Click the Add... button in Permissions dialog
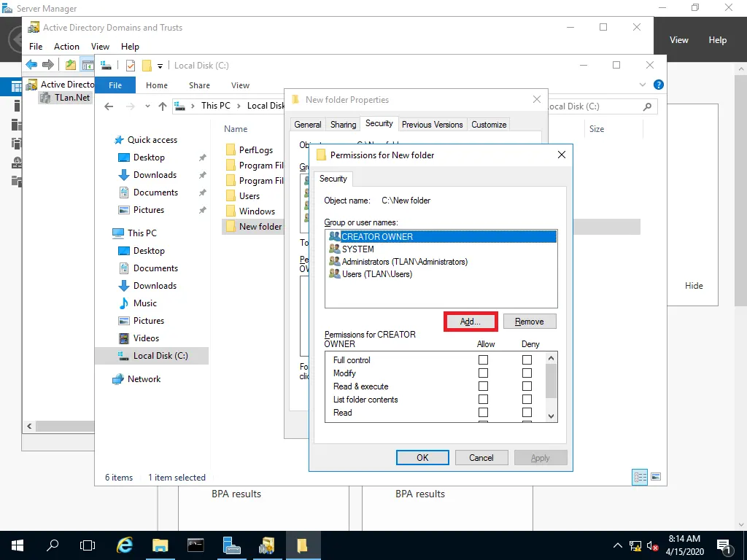The image size is (747, 560). (x=471, y=322)
